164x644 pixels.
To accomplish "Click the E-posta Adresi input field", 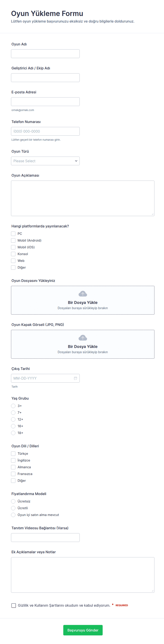I will click(x=45, y=101).
